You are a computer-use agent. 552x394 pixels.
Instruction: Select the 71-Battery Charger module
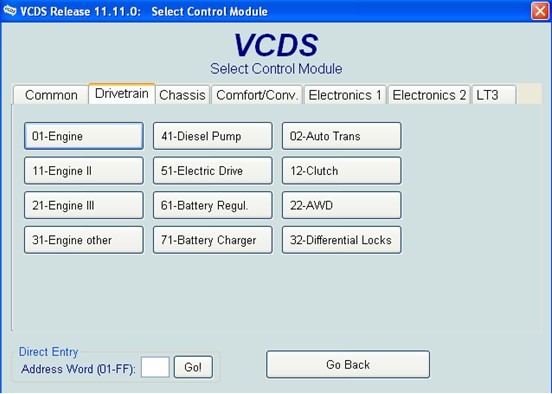[x=213, y=240]
